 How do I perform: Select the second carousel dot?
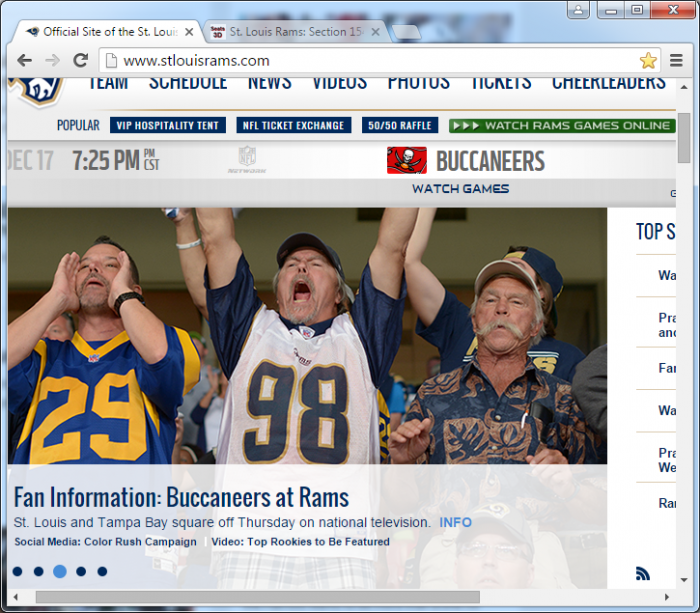tap(38, 571)
